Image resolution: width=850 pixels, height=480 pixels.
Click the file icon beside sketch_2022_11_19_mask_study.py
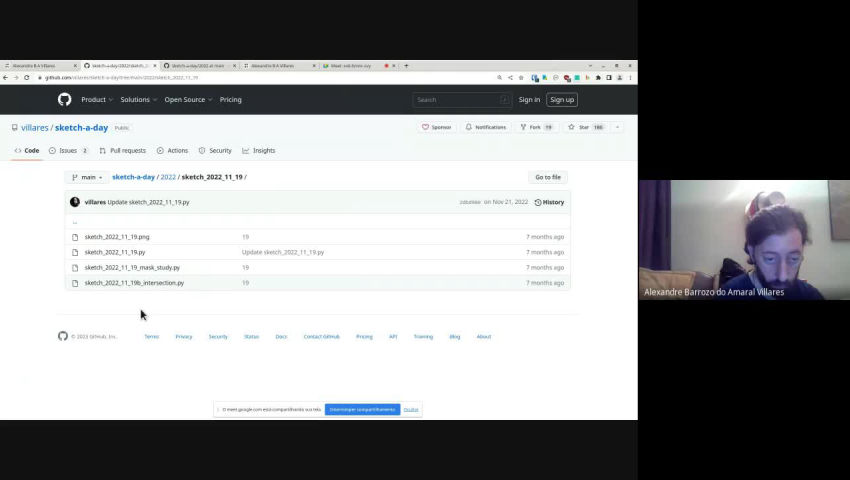(x=75, y=267)
